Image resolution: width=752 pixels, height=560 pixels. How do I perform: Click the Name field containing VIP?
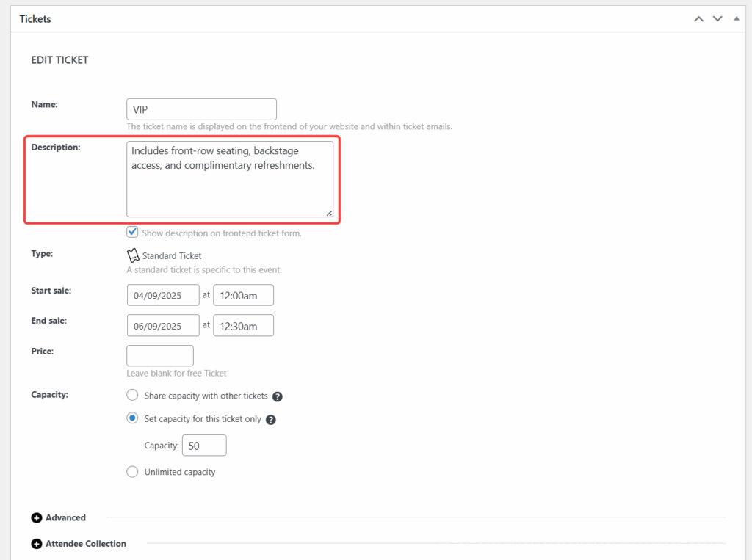[x=201, y=109]
